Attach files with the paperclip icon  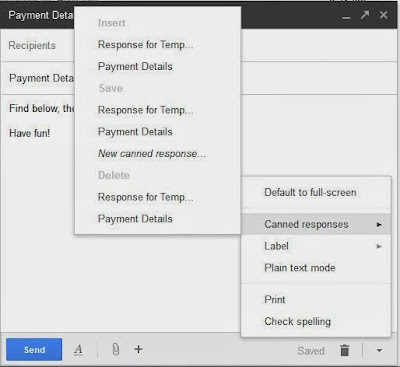tap(116, 349)
